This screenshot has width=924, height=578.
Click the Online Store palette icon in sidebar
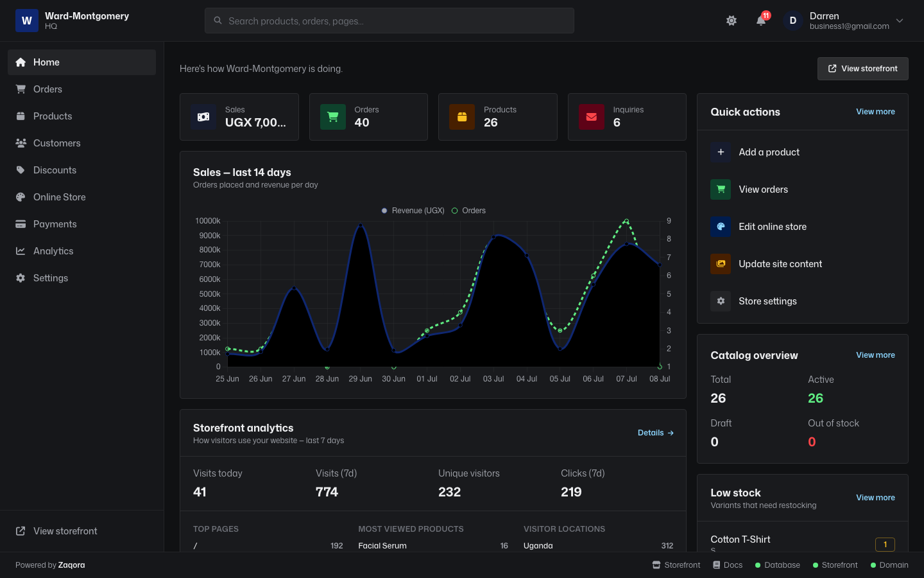point(21,197)
